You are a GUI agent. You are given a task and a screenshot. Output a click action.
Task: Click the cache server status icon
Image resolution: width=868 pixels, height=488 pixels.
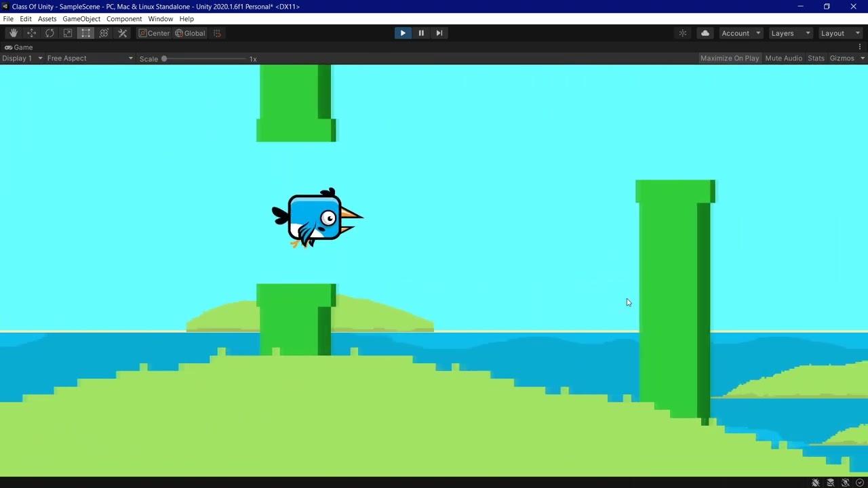(831, 483)
